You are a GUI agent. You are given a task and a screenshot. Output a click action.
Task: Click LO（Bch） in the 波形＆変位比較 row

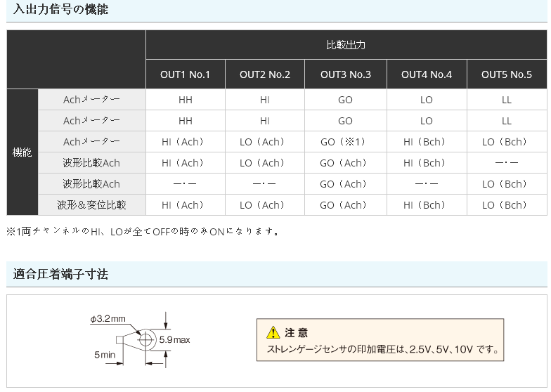[x=506, y=205]
